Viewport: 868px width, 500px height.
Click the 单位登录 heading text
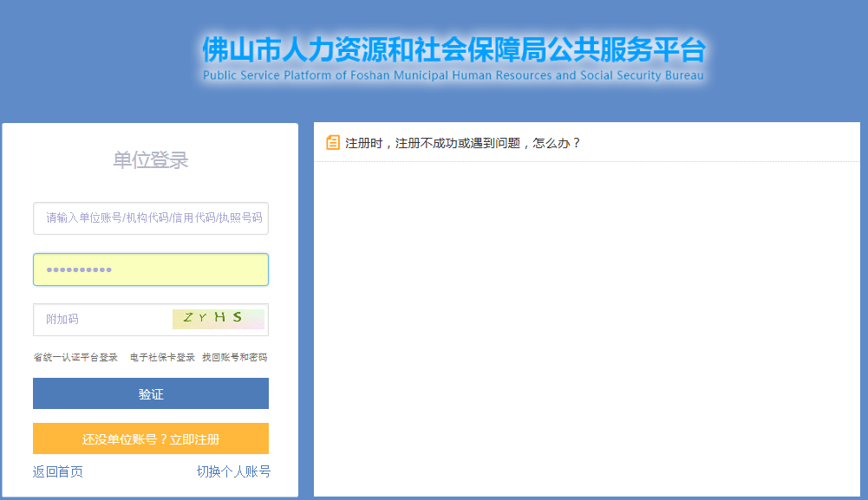[x=151, y=159]
